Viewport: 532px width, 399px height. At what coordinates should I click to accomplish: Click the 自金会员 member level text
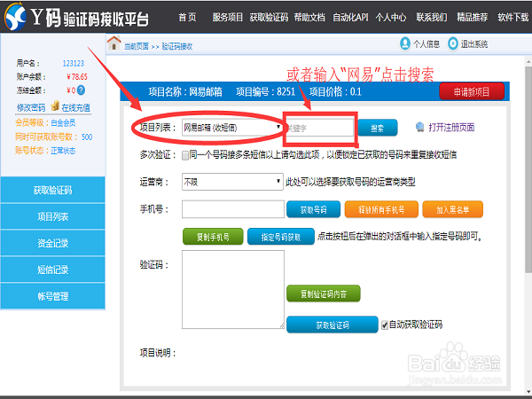tap(63, 123)
